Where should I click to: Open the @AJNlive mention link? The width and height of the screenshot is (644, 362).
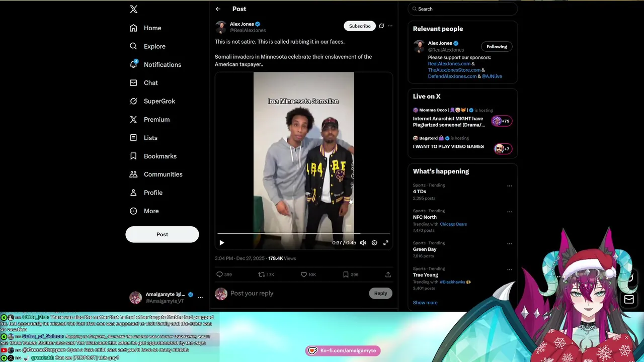point(492,76)
